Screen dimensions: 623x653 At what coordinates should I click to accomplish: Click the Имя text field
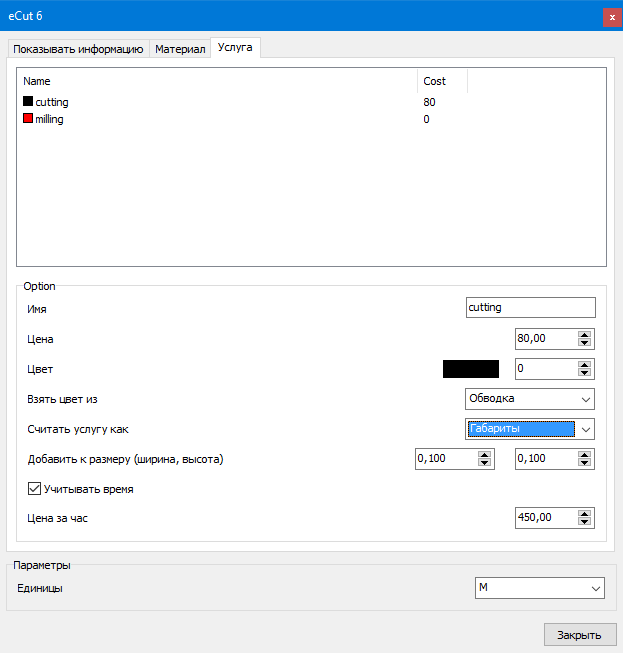[530, 308]
